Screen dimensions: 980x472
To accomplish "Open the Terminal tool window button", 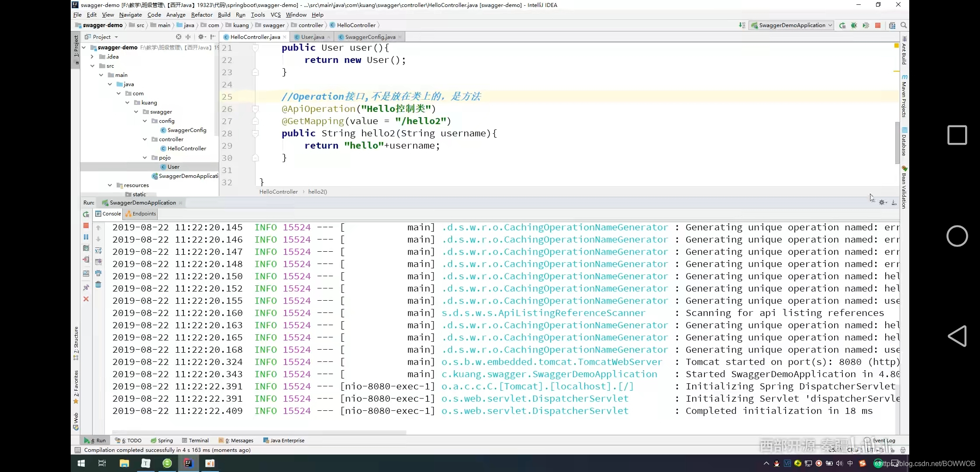I will (195, 441).
